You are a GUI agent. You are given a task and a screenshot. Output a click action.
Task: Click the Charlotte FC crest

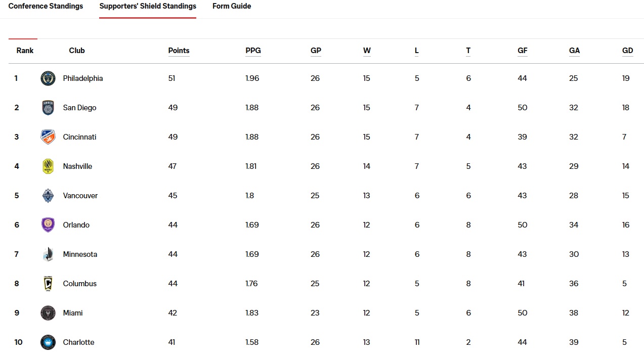48,342
